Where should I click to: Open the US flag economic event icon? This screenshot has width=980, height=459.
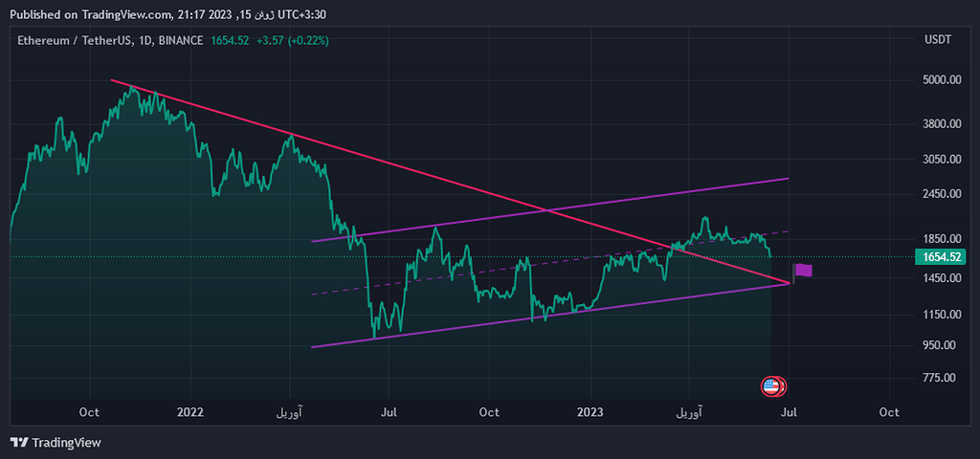[x=770, y=386]
